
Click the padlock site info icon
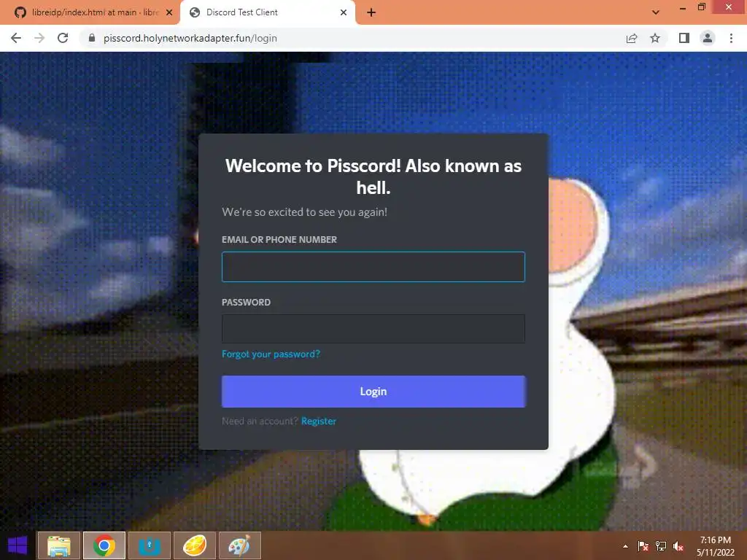[x=92, y=38]
